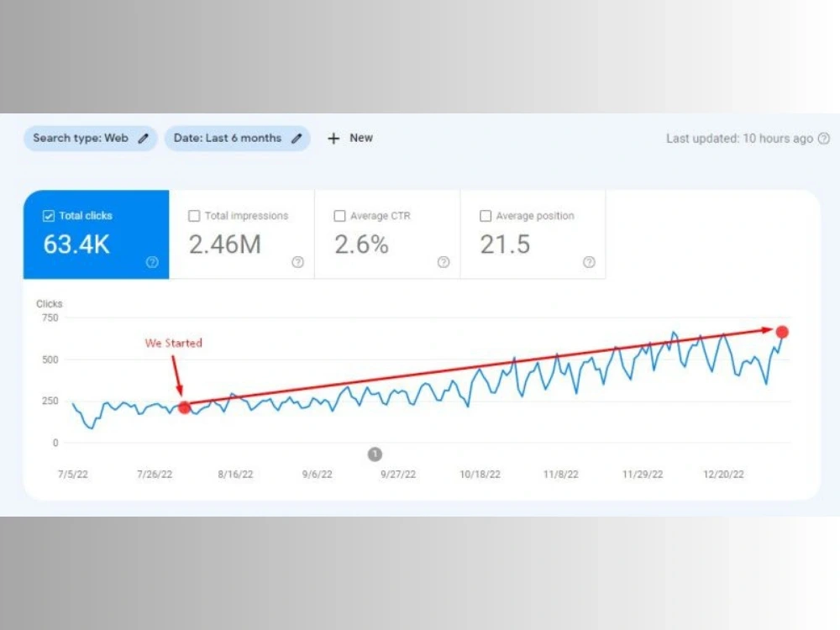
Task: Select the 21.5 average position value
Action: click(505, 244)
